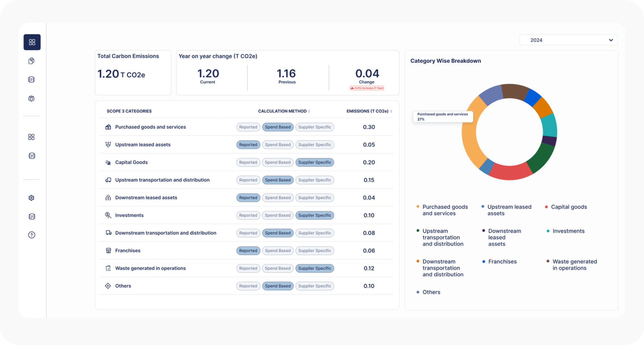Screen dimensions: 644x345
Task: Click the Others diamond icon
Action: 108,286
